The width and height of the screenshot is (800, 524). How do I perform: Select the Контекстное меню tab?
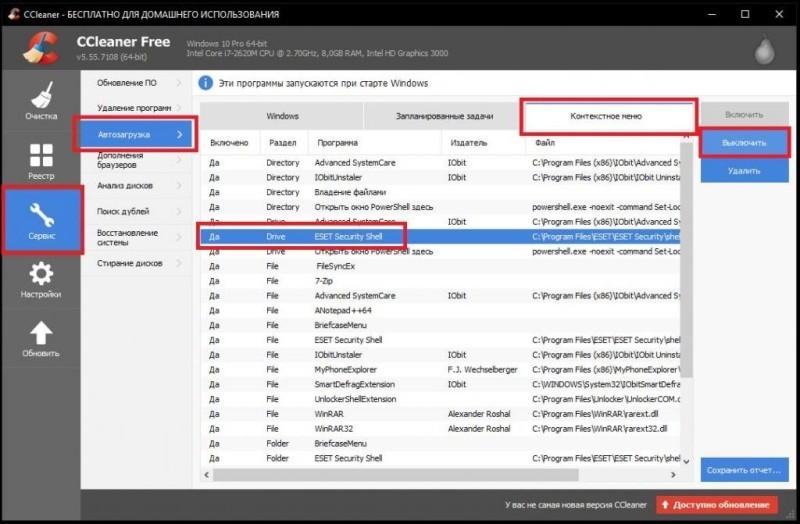(x=606, y=116)
